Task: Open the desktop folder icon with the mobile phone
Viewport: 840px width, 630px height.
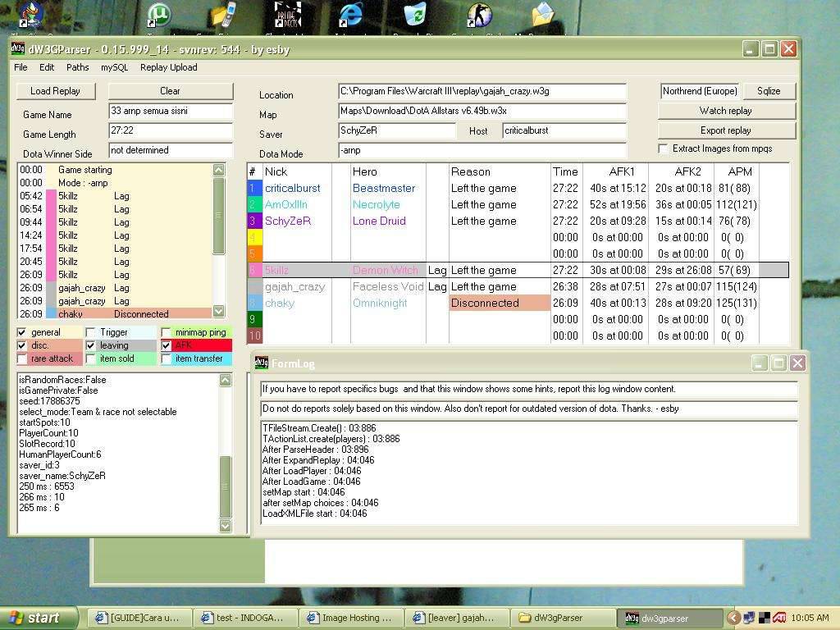Action: (x=223, y=15)
